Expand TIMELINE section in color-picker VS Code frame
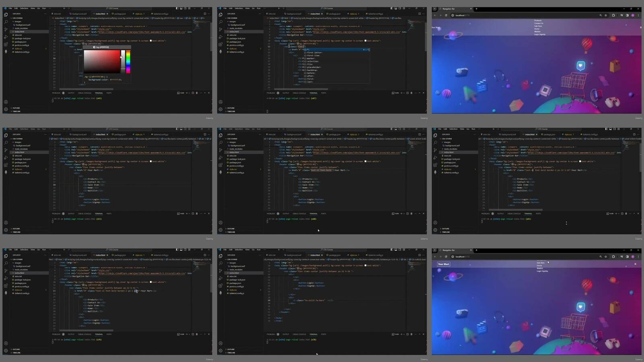Image resolution: width=644 pixels, height=362 pixels. pyautogui.click(x=16, y=111)
